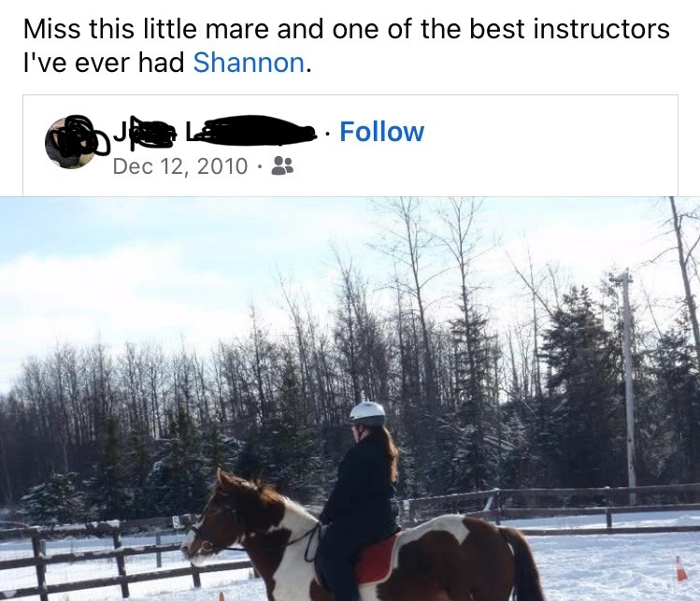Click the Dec 12, 2010 timestamp
The image size is (700, 601).
180,166
